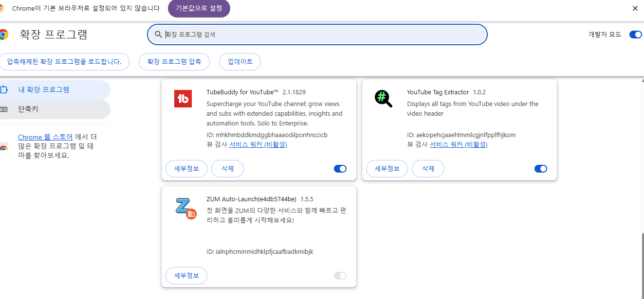Open 단축키 in the sidebar
The height and width of the screenshot is (299, 644).
click(55, 109)
